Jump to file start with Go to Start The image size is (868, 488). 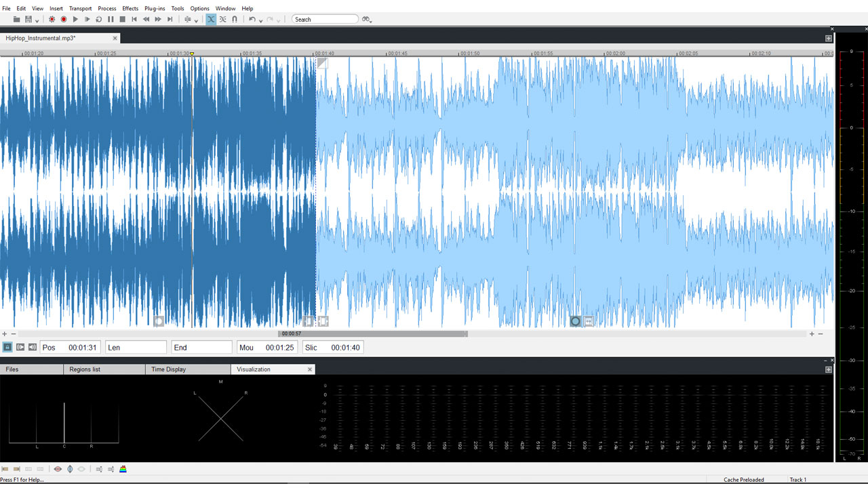134,19
